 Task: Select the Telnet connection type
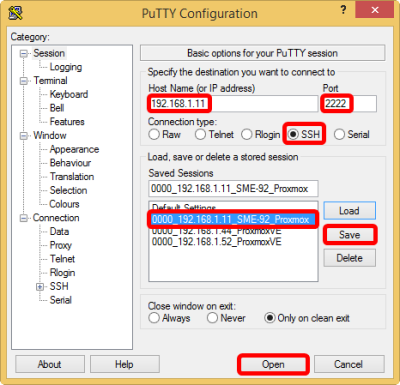pyautogui.click(x=214, y=135)
